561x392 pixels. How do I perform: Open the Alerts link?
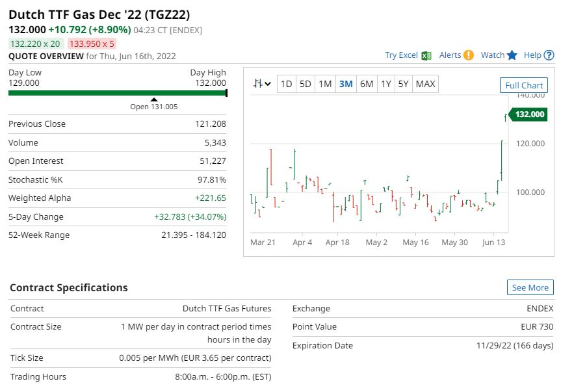point(450,55)
